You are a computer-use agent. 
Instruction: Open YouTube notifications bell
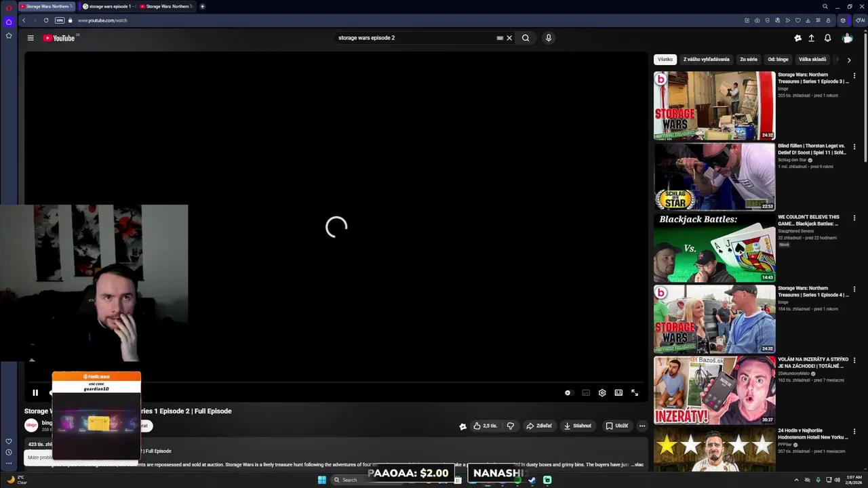point(827,38)
